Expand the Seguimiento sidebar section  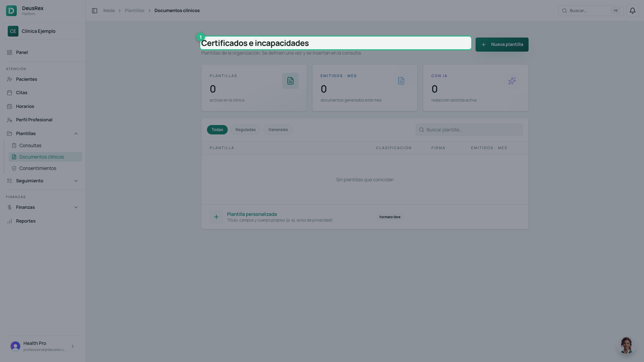pos(76,181)
